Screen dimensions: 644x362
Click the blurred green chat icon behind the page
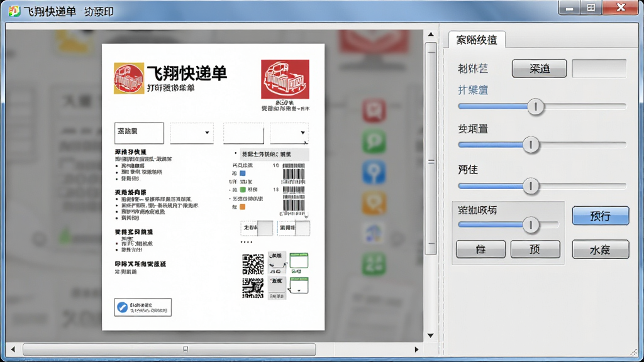click(x=374, y=141)
